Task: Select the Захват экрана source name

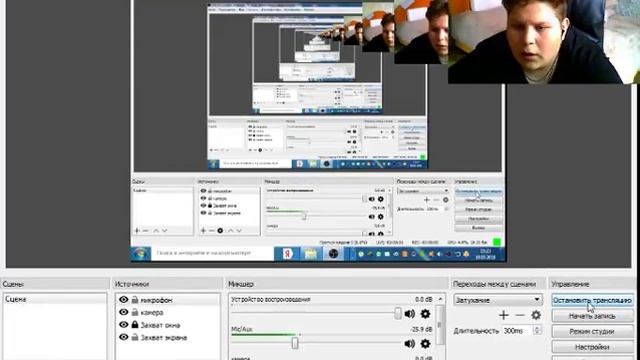Action: (x=164, y=338)
